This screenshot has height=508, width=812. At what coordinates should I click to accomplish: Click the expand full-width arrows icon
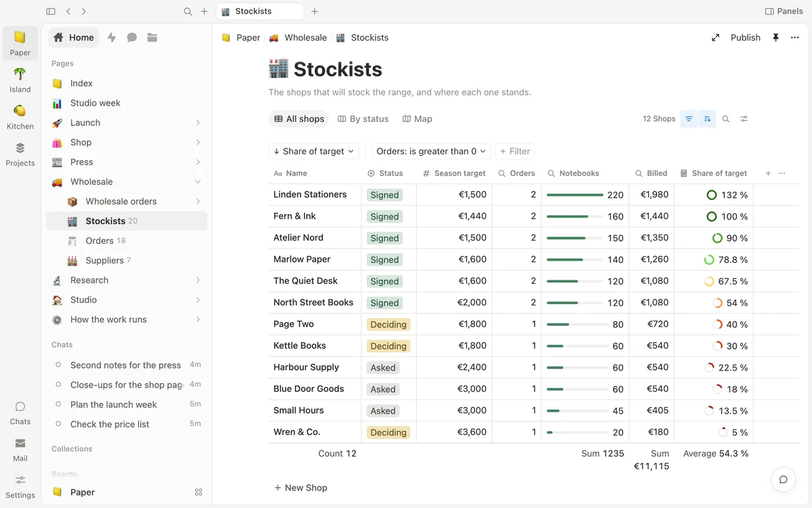[715, 38]
